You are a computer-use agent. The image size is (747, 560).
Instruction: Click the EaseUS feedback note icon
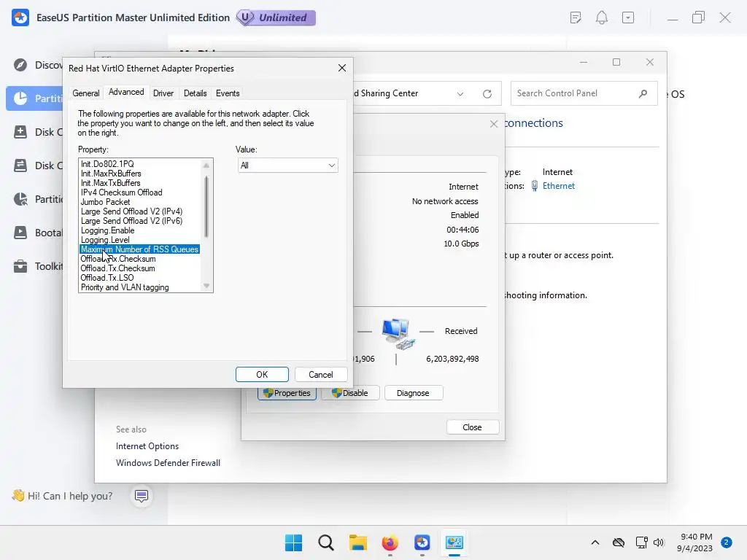tap(576, 17)
